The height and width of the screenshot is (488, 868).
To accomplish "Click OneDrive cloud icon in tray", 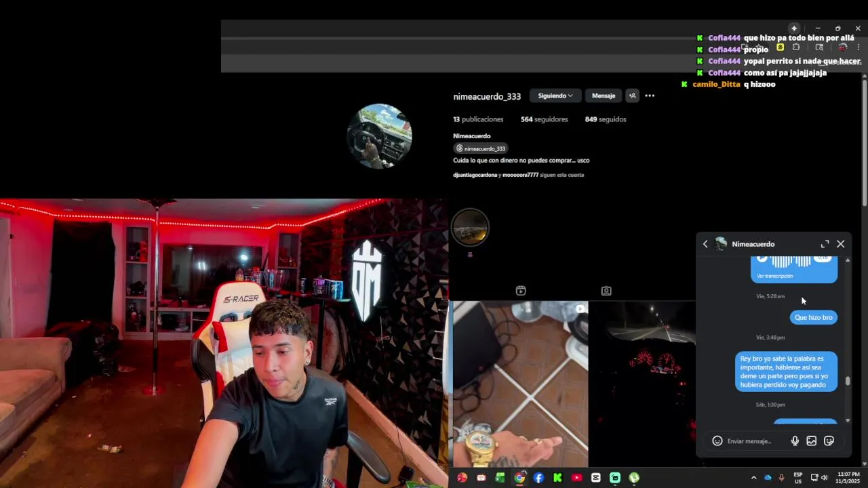I will pos(768,478).
